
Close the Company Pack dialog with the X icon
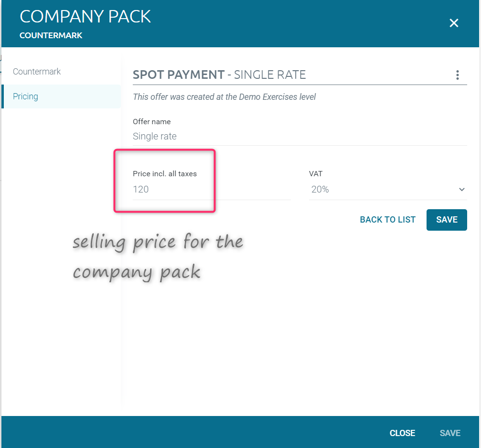pyautogui.click(x=454, y=23)
